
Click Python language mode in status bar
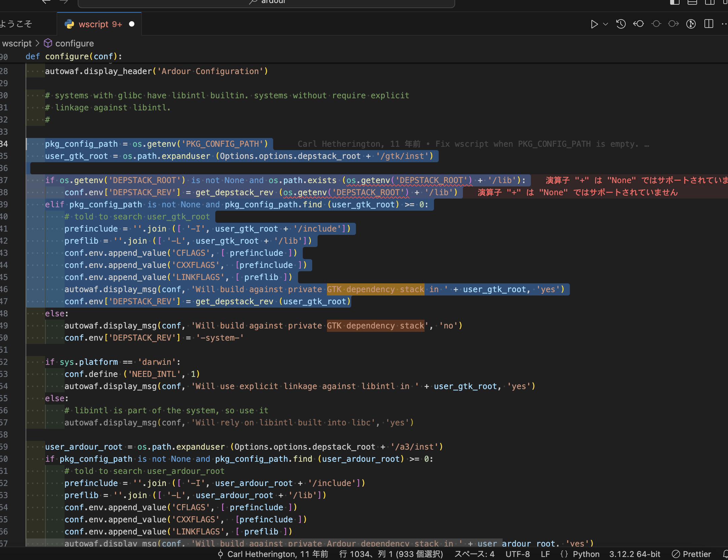click(586, 554)
